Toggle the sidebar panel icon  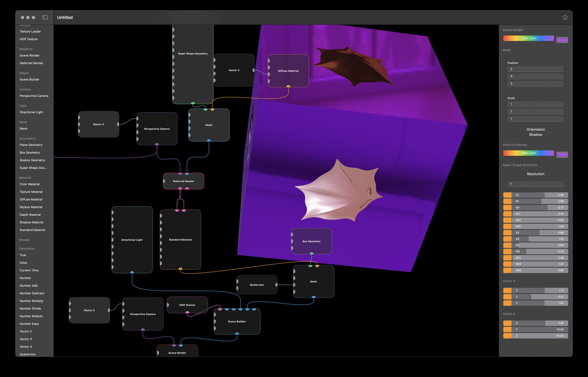click(x=45, y=17)
